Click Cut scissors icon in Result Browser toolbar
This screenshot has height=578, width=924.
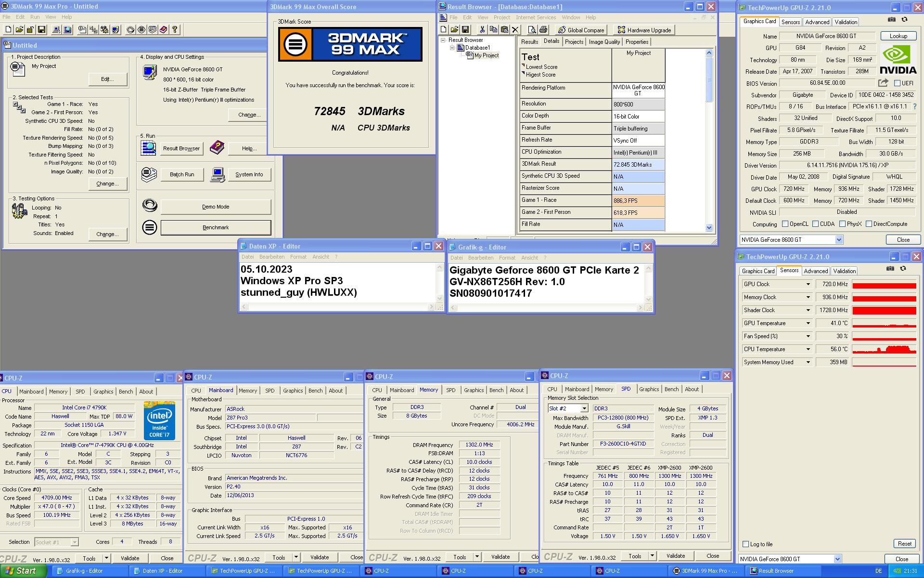(x=482, y=30)
